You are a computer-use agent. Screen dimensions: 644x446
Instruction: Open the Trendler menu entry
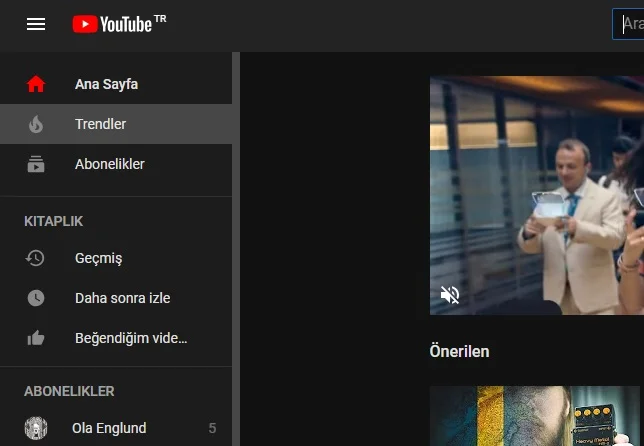[x=100, y=124]
